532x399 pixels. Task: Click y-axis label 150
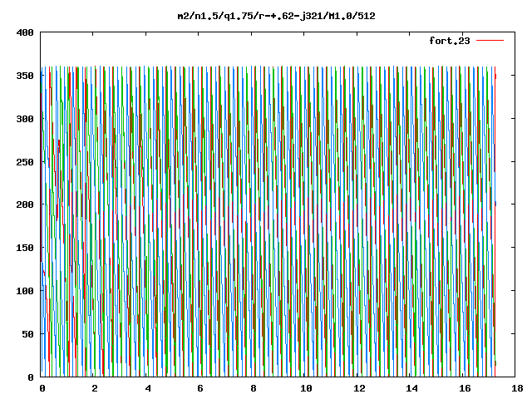coord(25,248)
